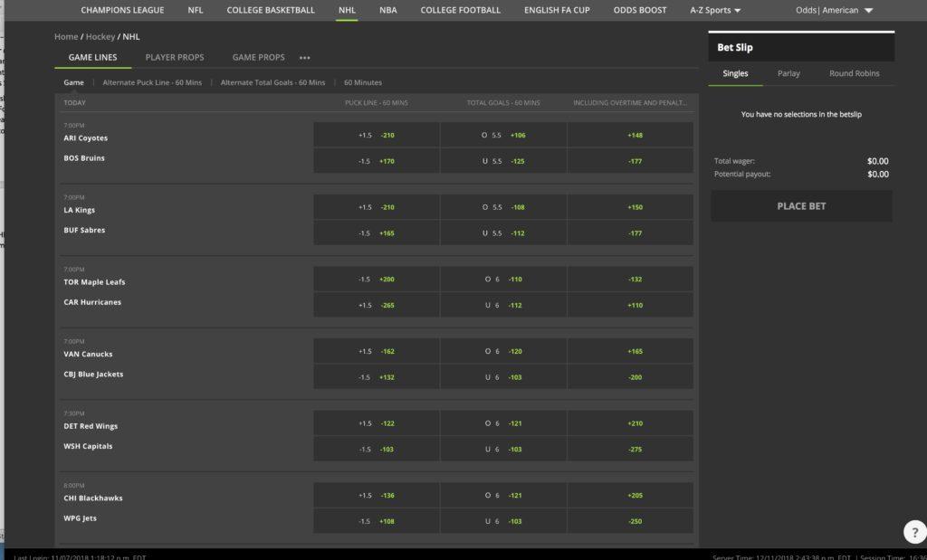
Task: Follow the Home breadcrumb link
Action: click(x=66, y=36)
